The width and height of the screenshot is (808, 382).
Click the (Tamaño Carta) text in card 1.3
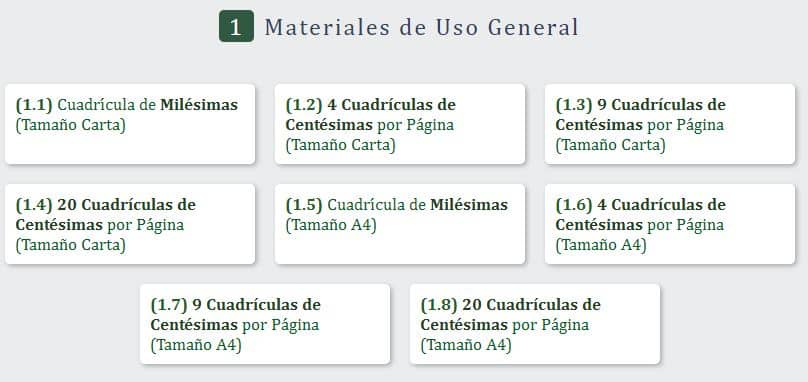click(611, 145)
